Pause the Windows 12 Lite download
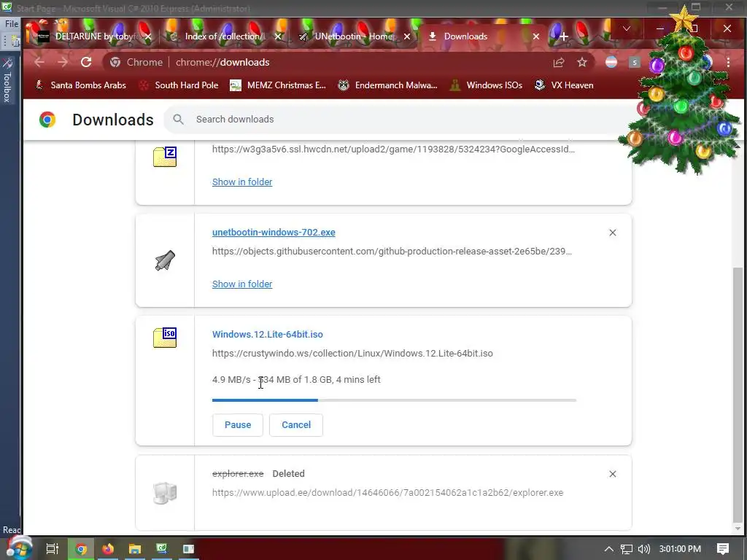The image size is (747, 560). 237,425
